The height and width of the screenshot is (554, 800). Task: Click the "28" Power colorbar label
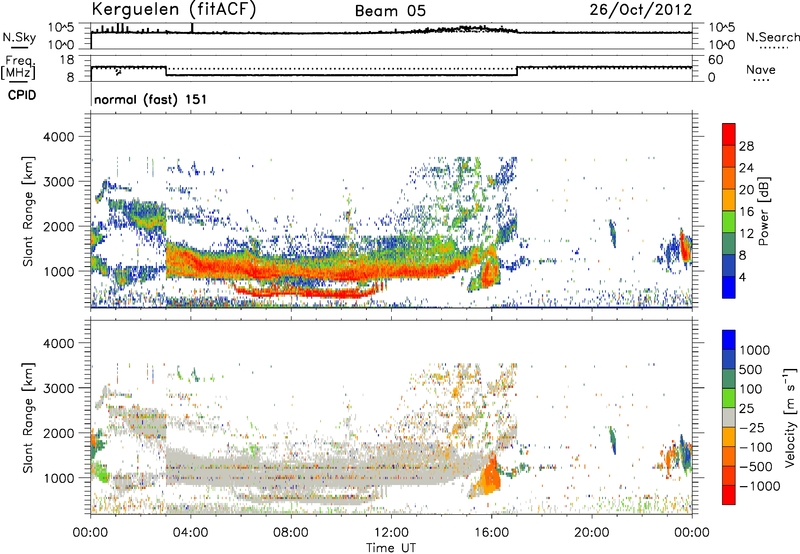pyautogui.click(x=746, y=146)
